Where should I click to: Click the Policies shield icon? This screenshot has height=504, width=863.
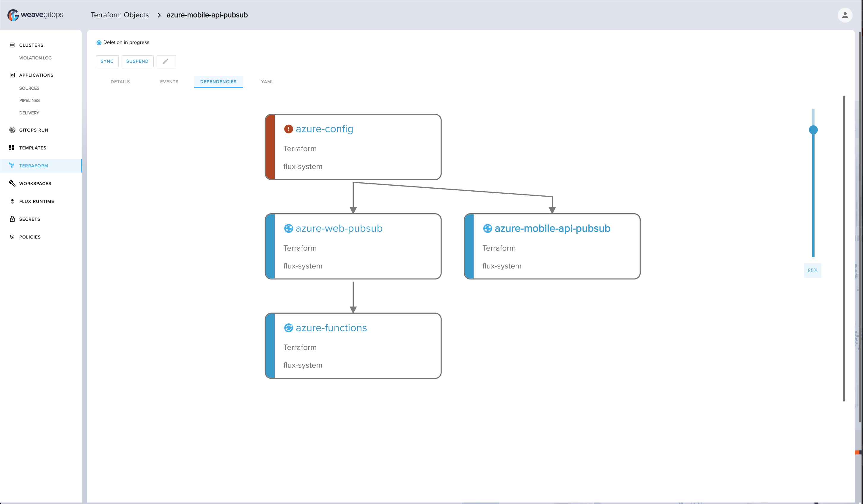pos(12,237)
